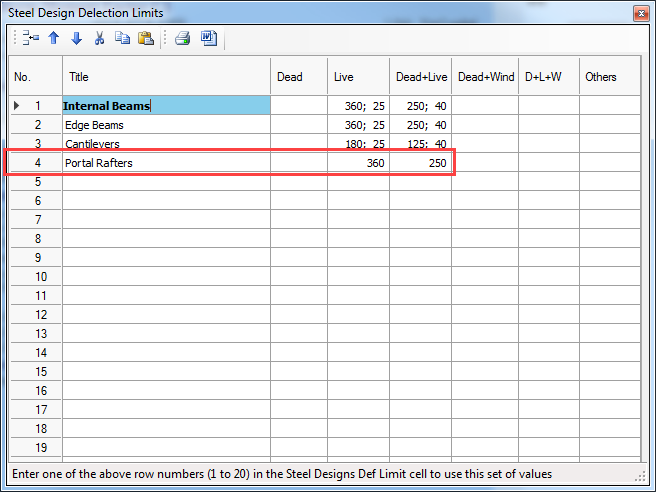Click the Others column header
Image resolution: width=656 pixels, height=492 pixels.
click(609, 77)
